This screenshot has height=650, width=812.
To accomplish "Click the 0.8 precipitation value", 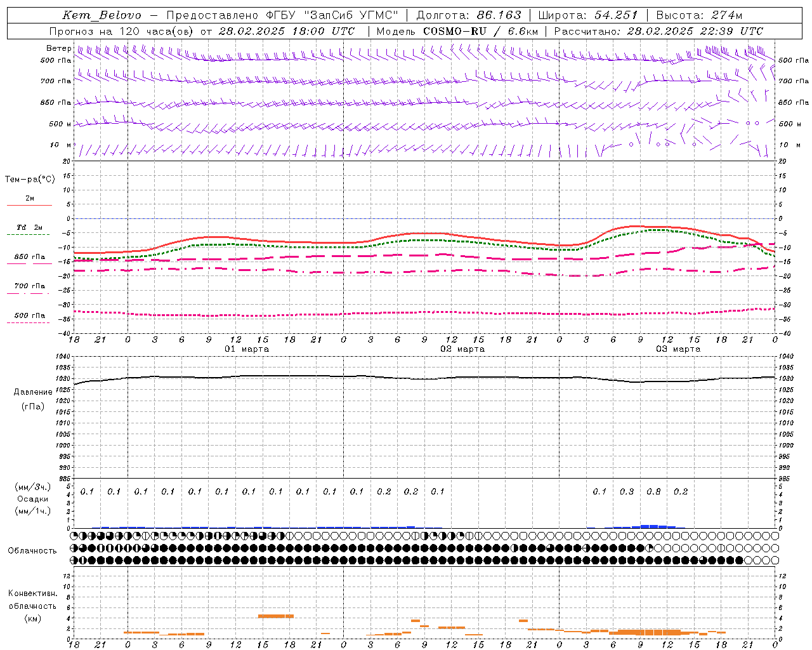I will (x=653, y=492).
